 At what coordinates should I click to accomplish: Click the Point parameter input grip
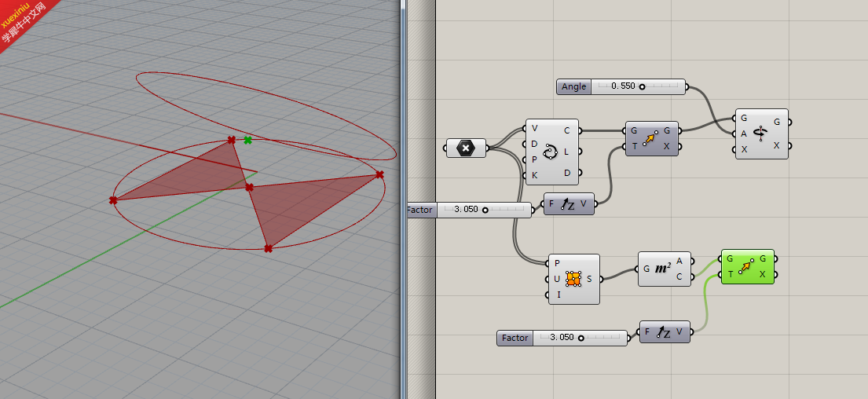tap(445, 148)
